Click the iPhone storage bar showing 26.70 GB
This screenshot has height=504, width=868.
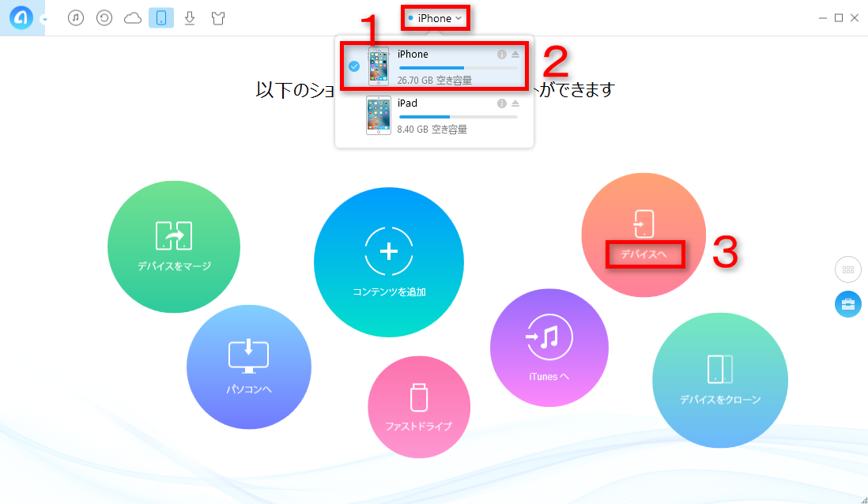point(459,68)
